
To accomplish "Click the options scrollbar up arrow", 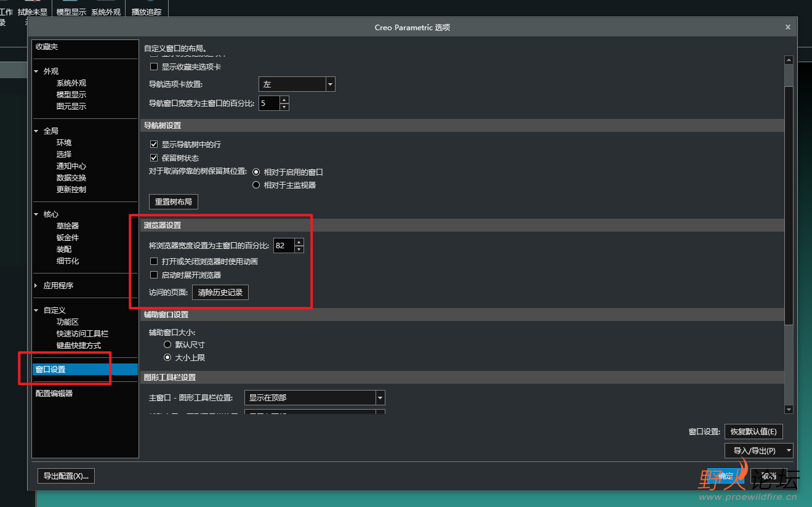I will 789,60.
